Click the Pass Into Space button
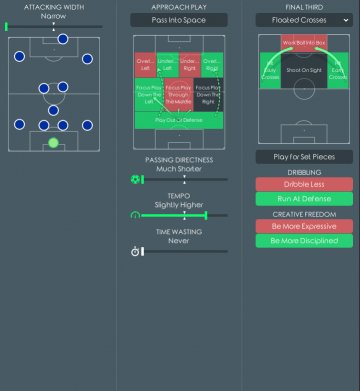This screenshot has height=391, width=360. pos(179,20)
